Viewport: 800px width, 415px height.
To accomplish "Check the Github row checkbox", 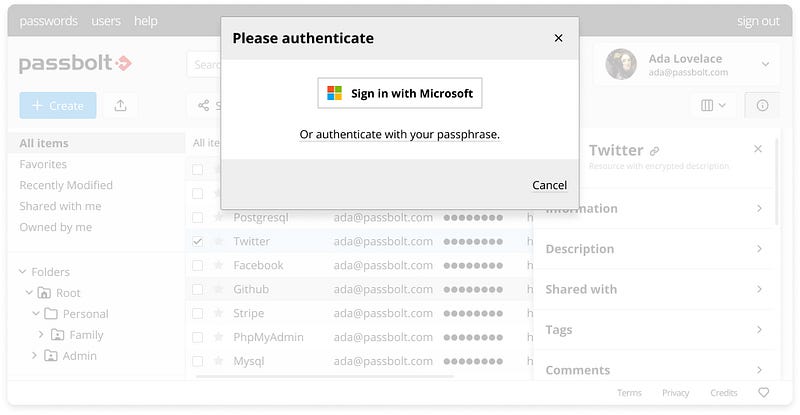I will (x=197, y=289).
